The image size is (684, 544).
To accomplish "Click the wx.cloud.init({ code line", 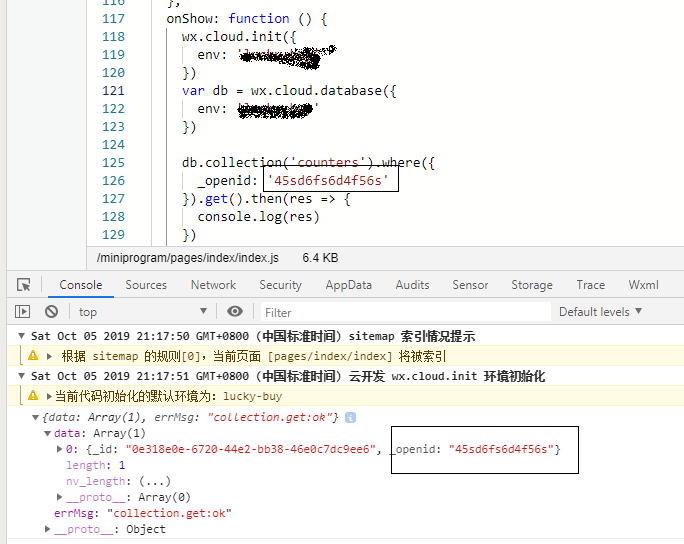I will [x=239, y=37].
